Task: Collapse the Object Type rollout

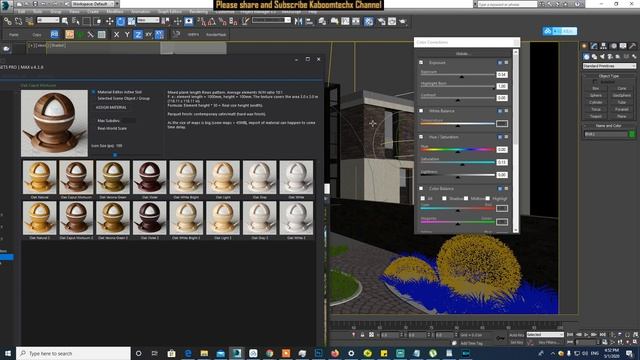Action: pos(609,76)
